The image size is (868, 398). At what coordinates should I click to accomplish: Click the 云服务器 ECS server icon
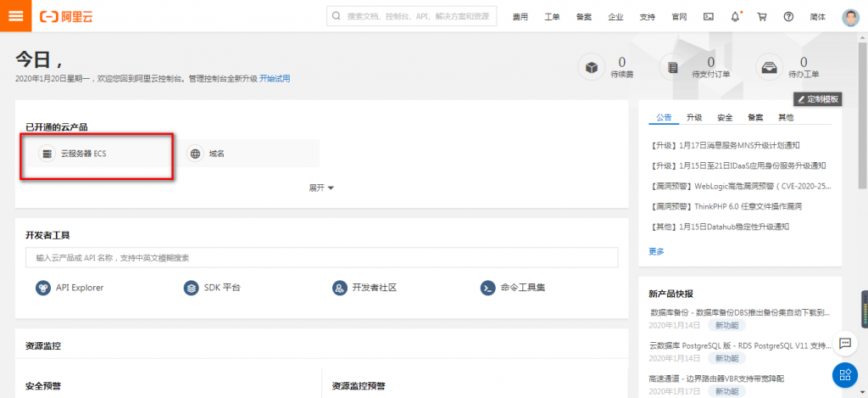pyautogui.click(x=47, y=154)
